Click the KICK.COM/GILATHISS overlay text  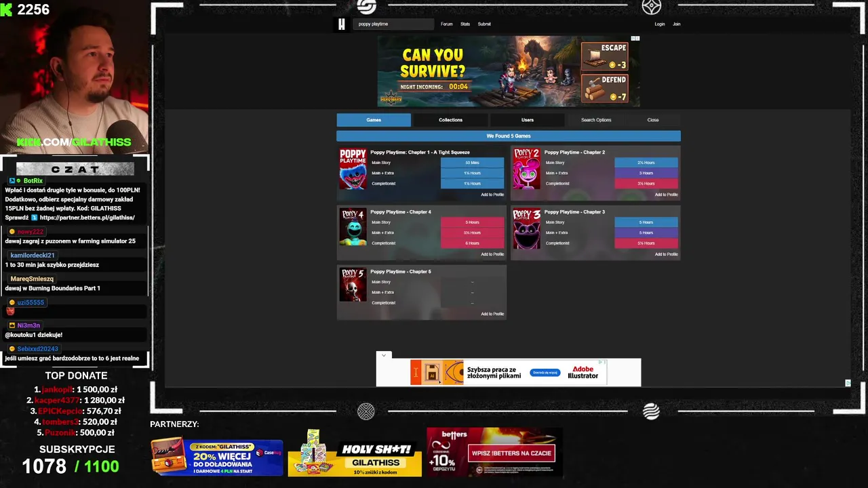coord(74,142)
